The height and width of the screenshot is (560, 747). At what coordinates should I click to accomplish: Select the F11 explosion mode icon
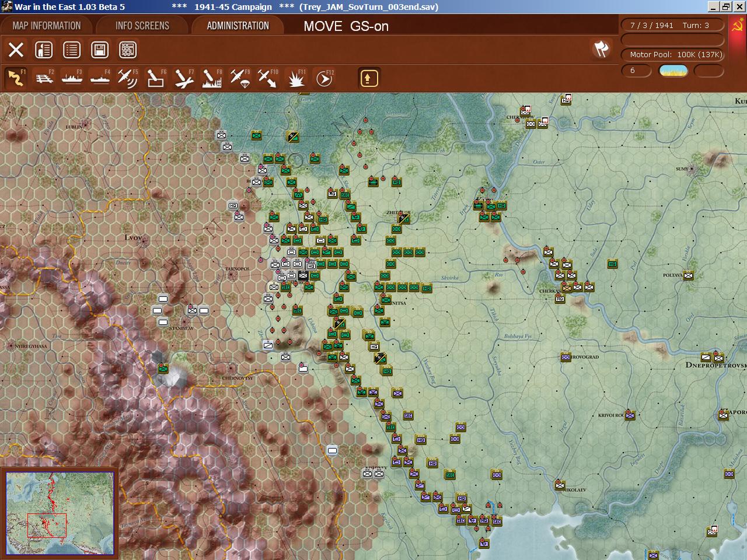pyautogui.click(x=296, y=78)
